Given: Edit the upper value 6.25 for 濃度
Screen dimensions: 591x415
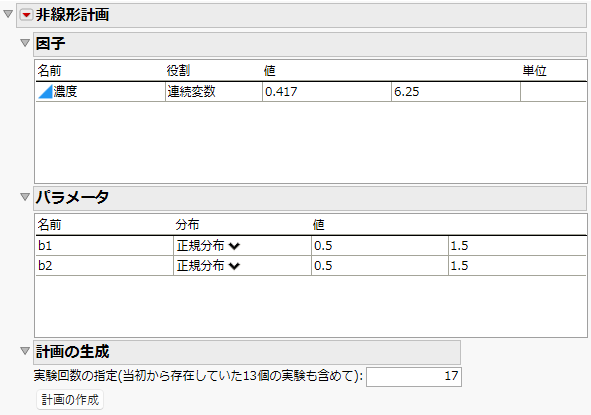Looking at the screenshot, I should 456,92.
